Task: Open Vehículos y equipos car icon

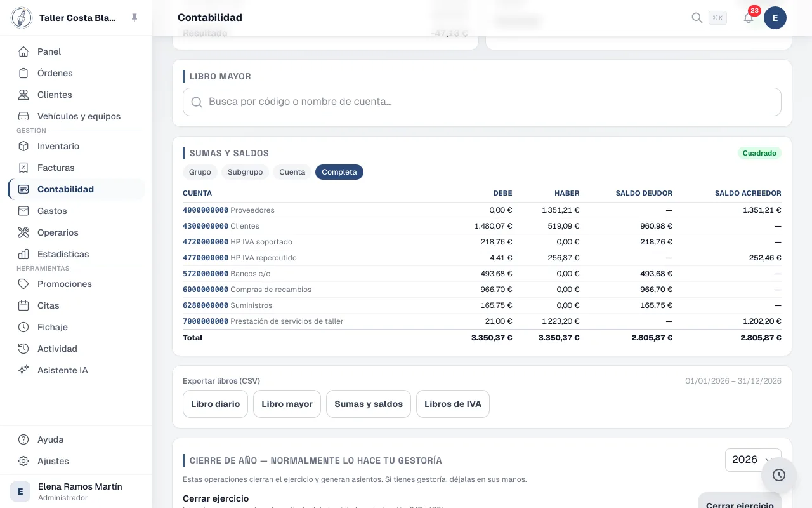Action: pos(23,116)
